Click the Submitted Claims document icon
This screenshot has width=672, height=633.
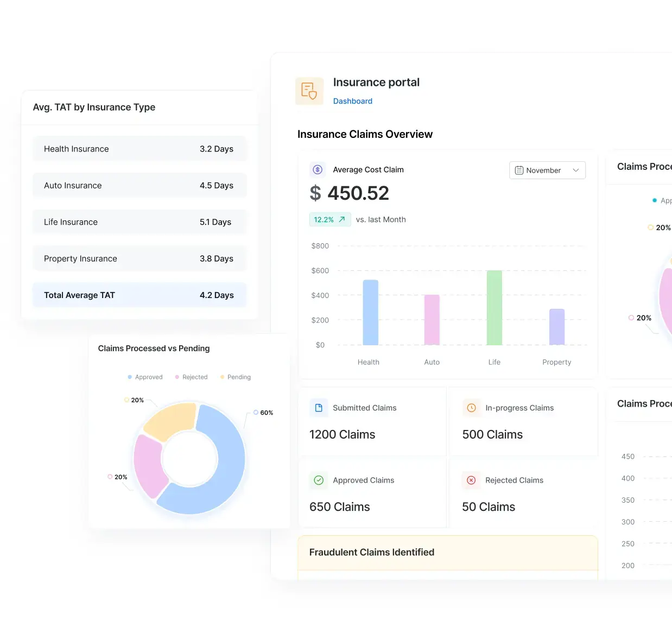(319, 408)
